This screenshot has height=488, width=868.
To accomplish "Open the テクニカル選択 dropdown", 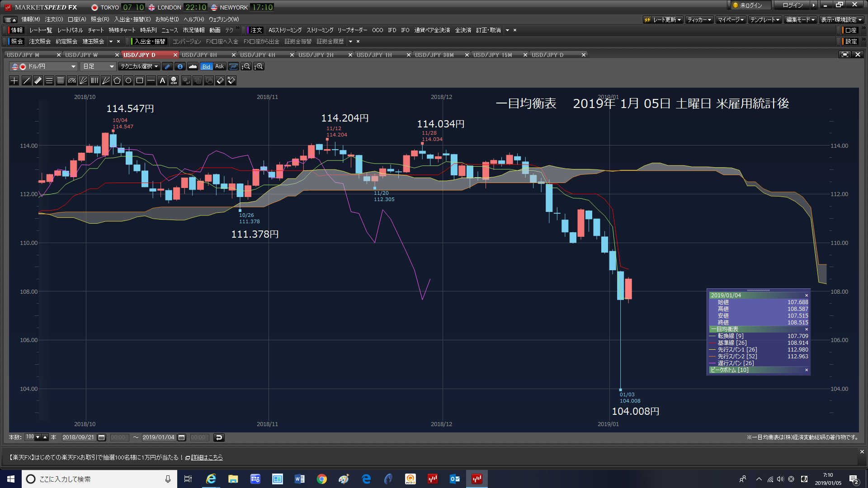I will [139, 66].
